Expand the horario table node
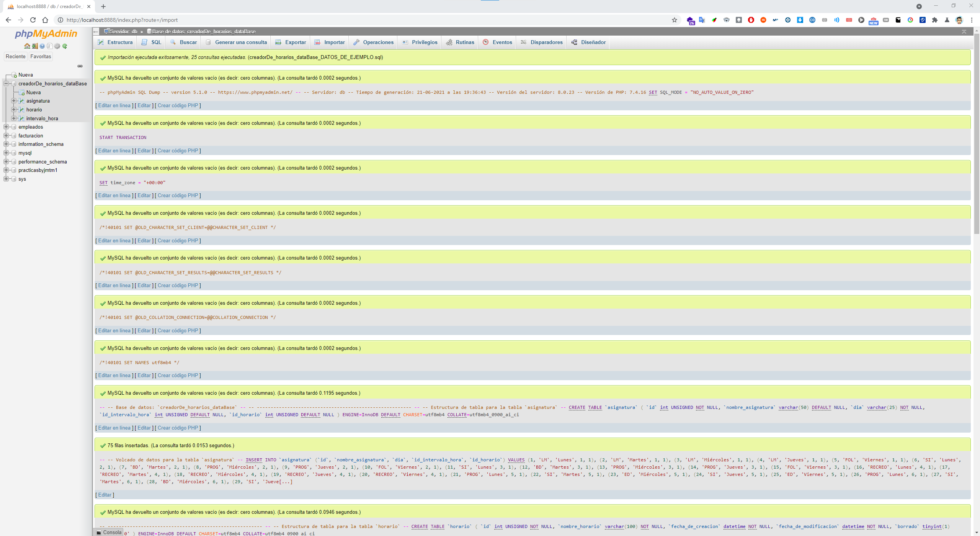Viewport: 980px width, 536px height. 14,109
